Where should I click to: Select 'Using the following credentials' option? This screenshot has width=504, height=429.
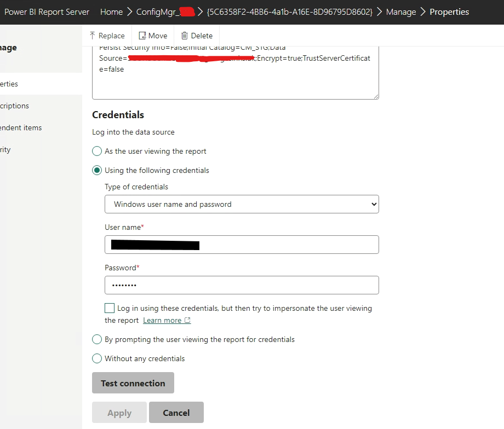point(97,170)
